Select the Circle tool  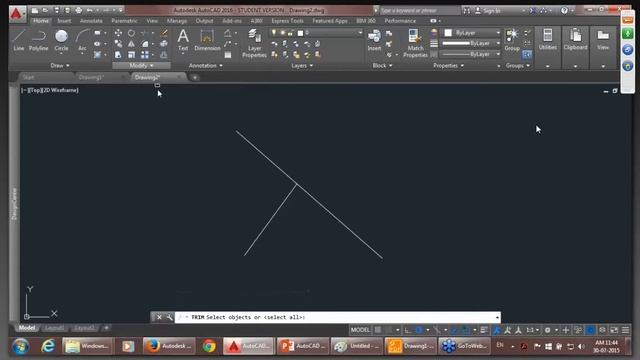coord(61,40)
